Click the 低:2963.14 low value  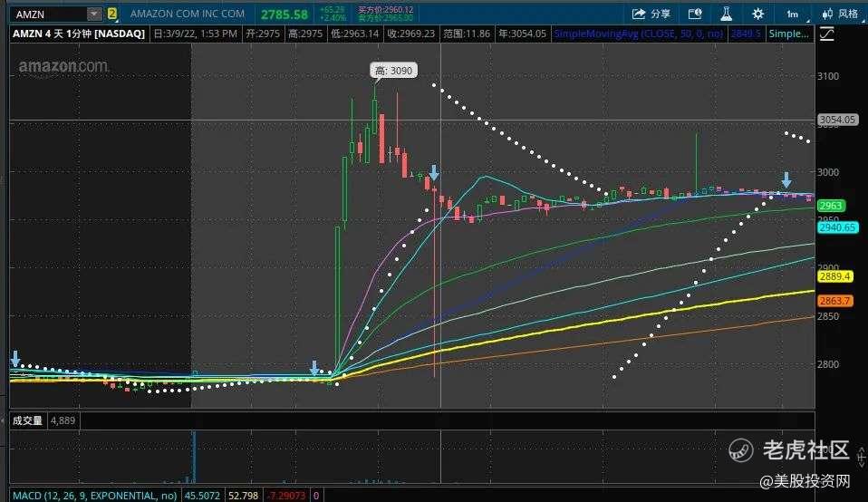(x=355, y=34)
